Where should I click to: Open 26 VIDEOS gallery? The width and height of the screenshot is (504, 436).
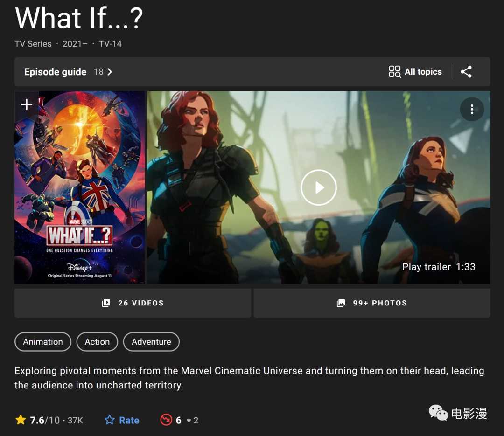click(133, 303)
